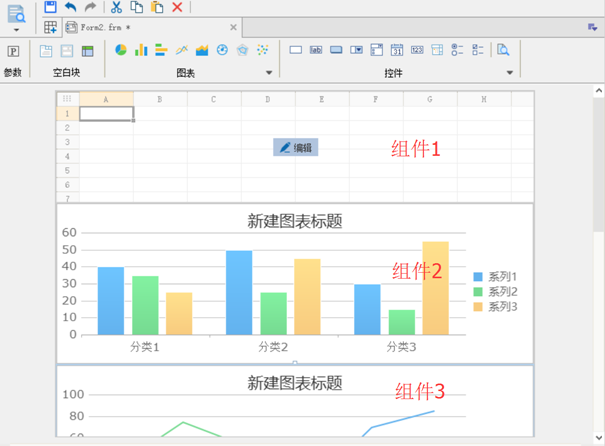
Task: Delete using the red X icon
Action: (177, 7)
